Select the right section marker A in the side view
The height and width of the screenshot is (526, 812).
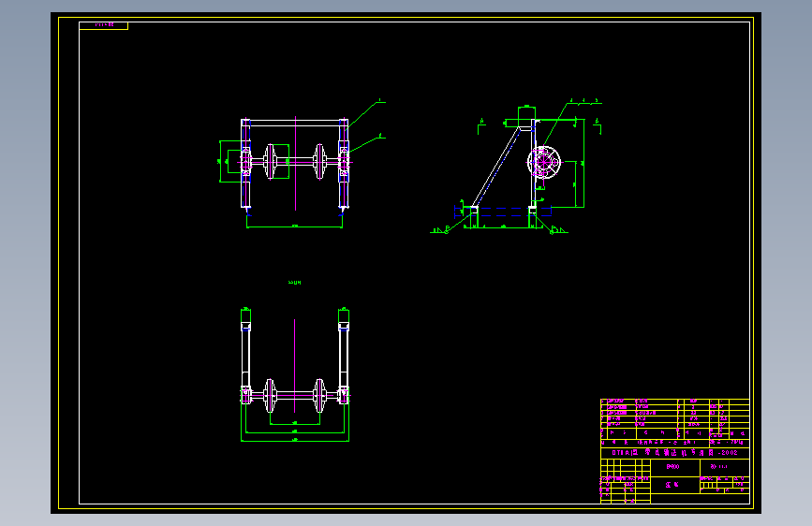pyautogui.click(x=598, y=126)
